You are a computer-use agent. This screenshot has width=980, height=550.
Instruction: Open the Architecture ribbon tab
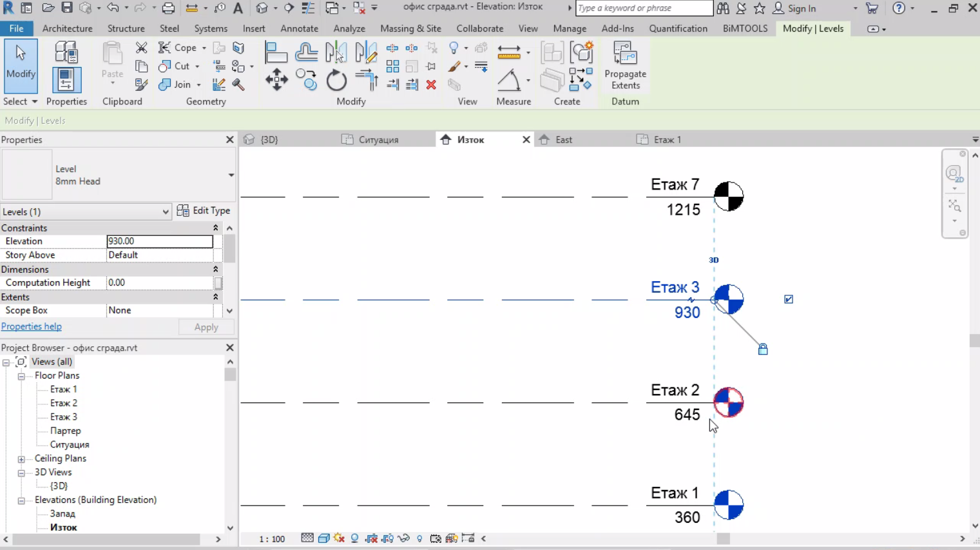pyautogui.click(x=67, y=28)
